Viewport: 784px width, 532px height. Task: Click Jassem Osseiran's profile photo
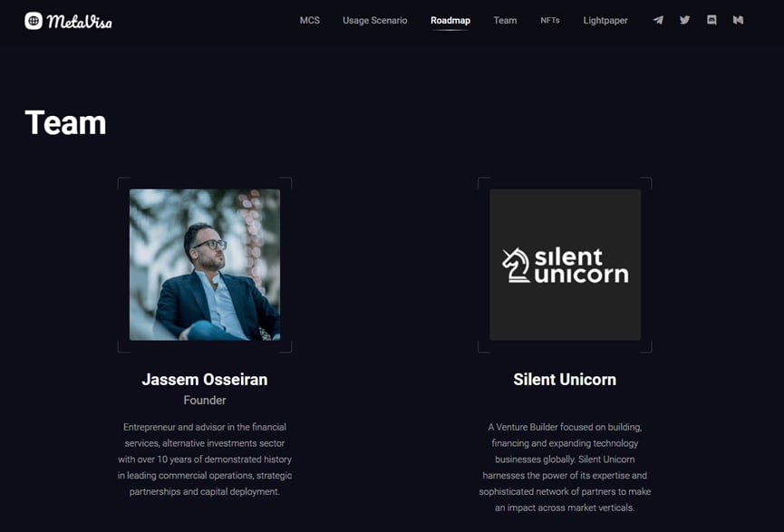pos(205,265)
